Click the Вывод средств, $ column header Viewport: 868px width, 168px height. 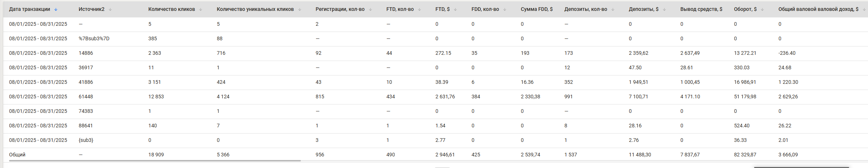point(701,9)
